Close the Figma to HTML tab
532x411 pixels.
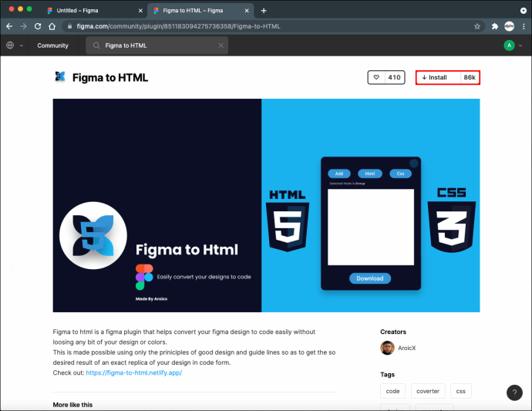point(247,11)
